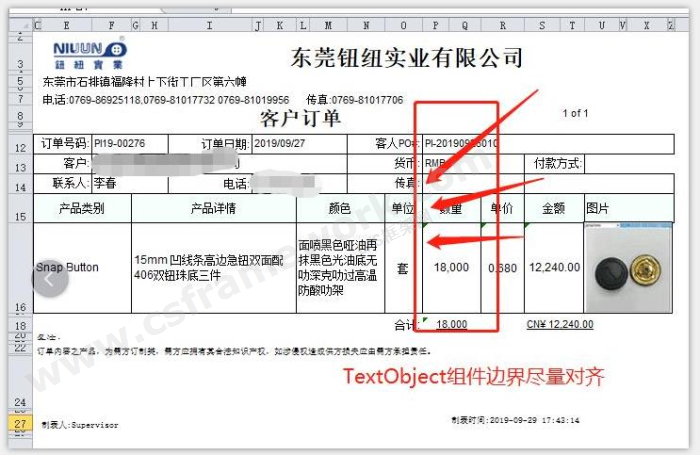Viewport: 700px width, 455px height.
Task: Click the previous-image arrow button
Action: pos(45,279)
